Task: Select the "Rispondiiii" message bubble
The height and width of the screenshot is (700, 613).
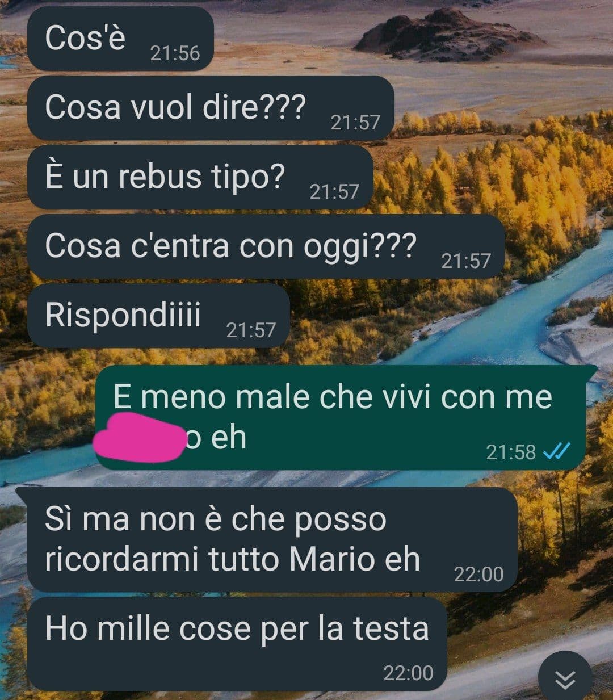Action: coord(159,316)
